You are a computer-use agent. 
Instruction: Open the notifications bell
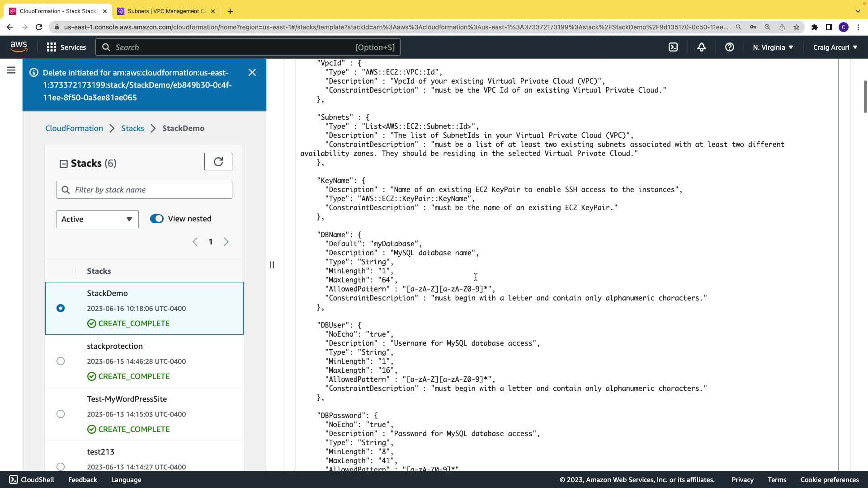(x=701, y=47)
